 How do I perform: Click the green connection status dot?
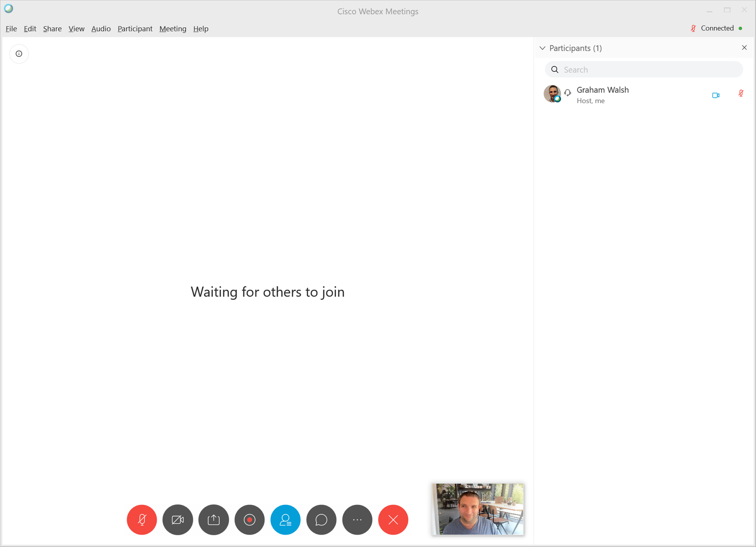[740, 28]
